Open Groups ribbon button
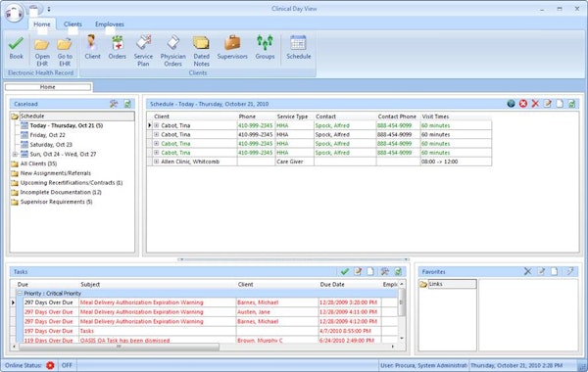The width and height of the screenshot is (588, 372). pyautogui.click(x=265, y=48)
